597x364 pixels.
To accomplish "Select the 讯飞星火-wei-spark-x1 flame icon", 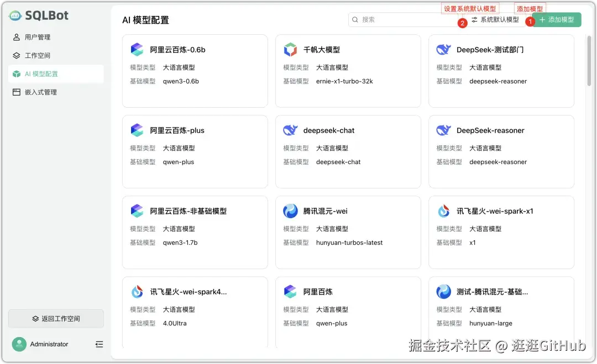I will 443,210.
